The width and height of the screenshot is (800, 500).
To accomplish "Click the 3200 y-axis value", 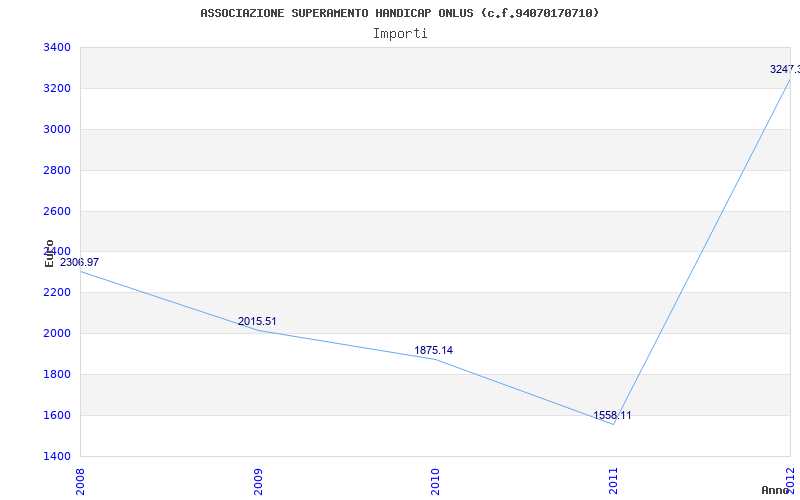I will click(57, 88).
